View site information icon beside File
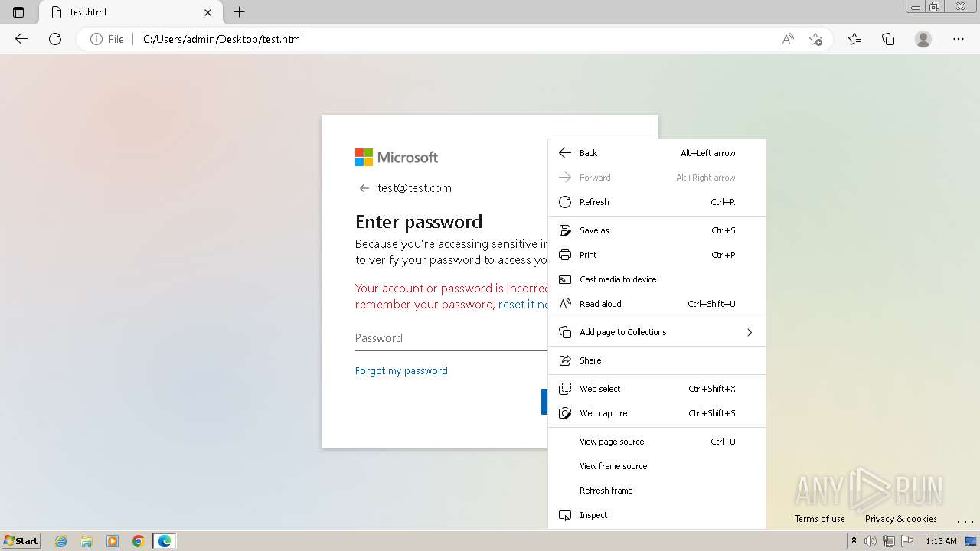The width and height of the screenshot is (980, 551). (x=96, y=39)
